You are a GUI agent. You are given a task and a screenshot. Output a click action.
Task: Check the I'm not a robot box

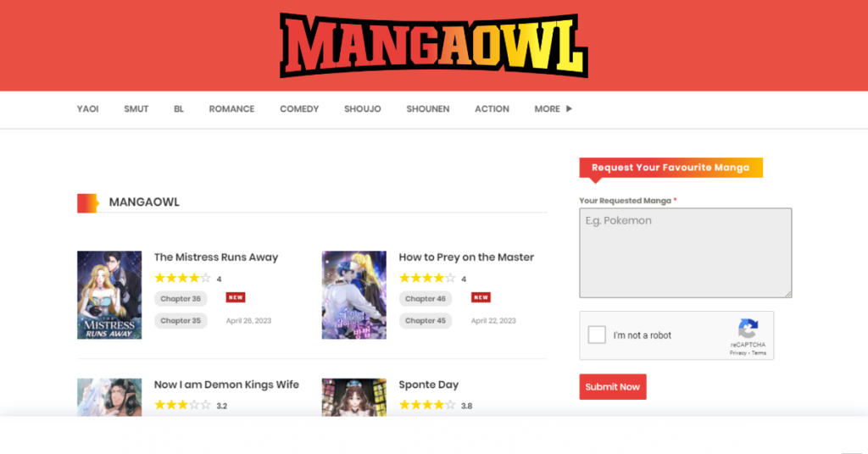coord(597,335)
